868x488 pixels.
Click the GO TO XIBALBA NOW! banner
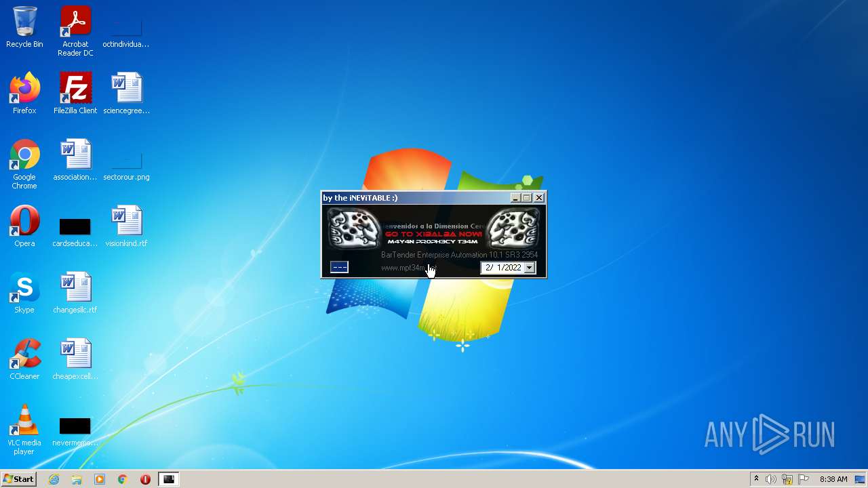point(433,234)
